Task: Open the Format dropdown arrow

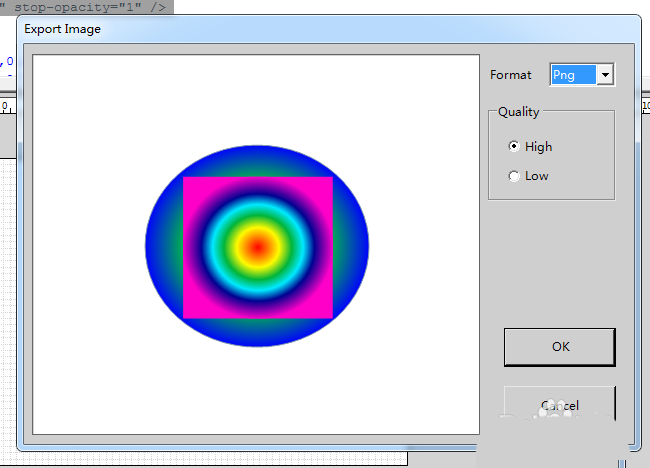Action: coord(605,75)
